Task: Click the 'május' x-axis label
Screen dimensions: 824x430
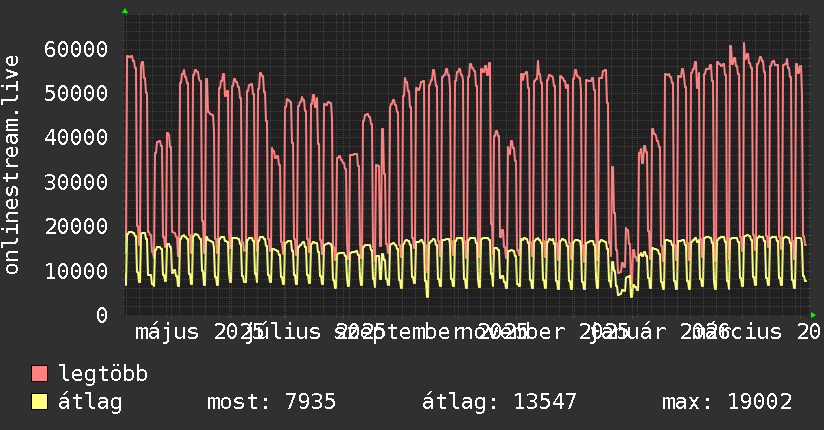Action: (167, 332)
